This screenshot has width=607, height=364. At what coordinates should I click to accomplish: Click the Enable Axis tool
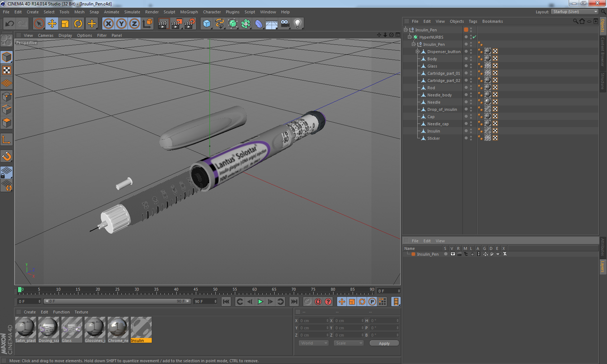7,139
